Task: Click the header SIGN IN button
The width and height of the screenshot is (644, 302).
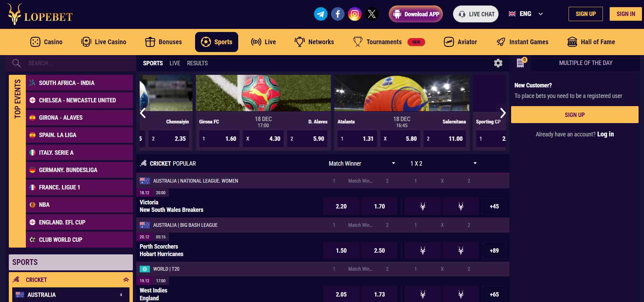Action: [626, 14]
